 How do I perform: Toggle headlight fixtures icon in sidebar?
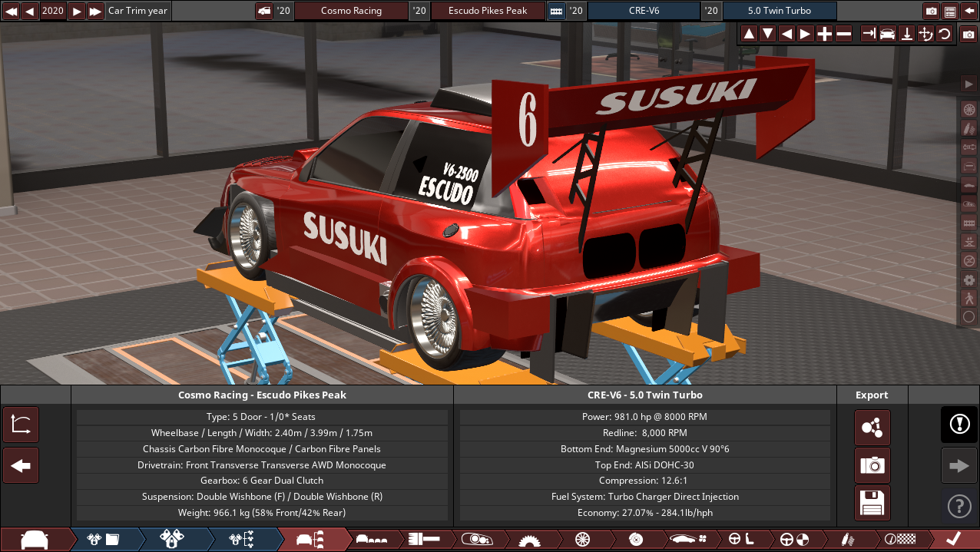click(x=969, y=203)
